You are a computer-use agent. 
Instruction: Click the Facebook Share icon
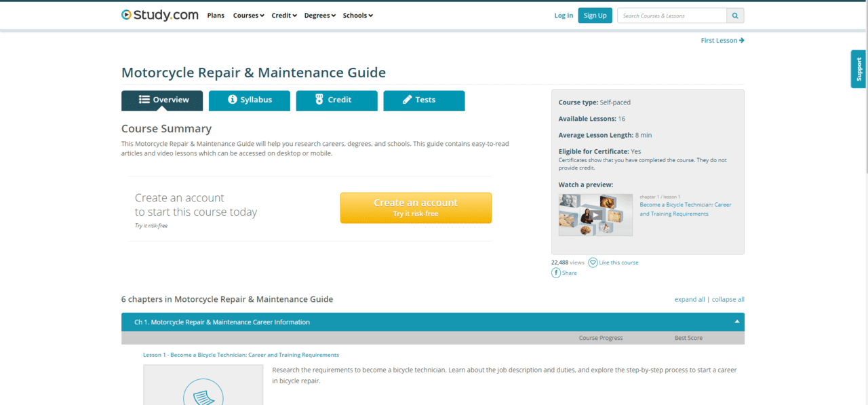click(x=556, y=273)
